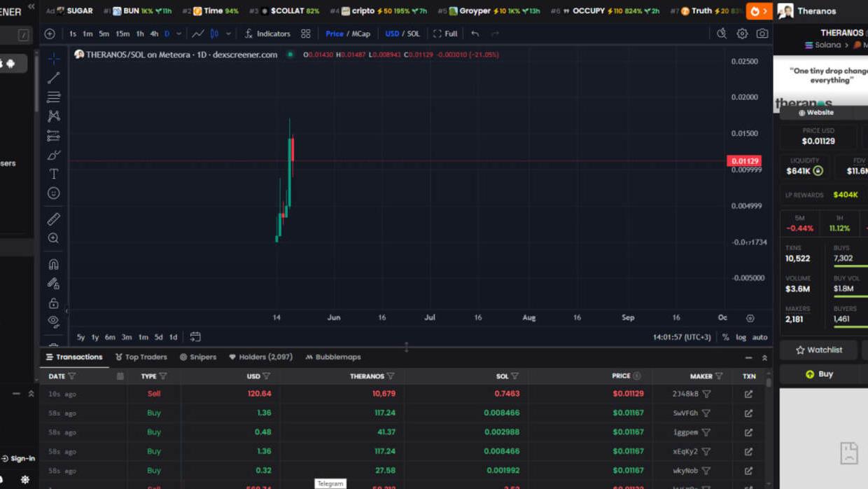Expand chart with the Full button
Viewport: 868px width, 489px height.
(x=445, y=34)
